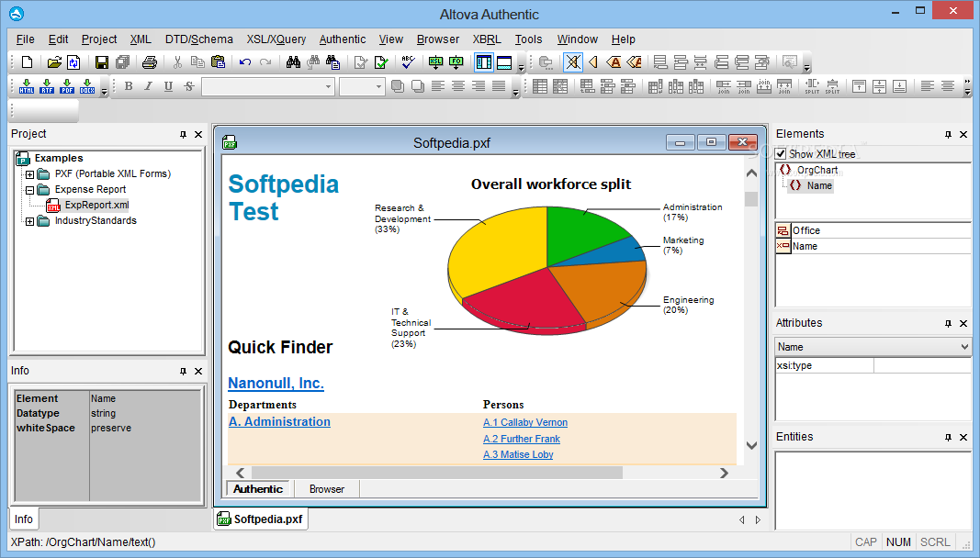Open markup toolbar overflow options arrow

807,67
